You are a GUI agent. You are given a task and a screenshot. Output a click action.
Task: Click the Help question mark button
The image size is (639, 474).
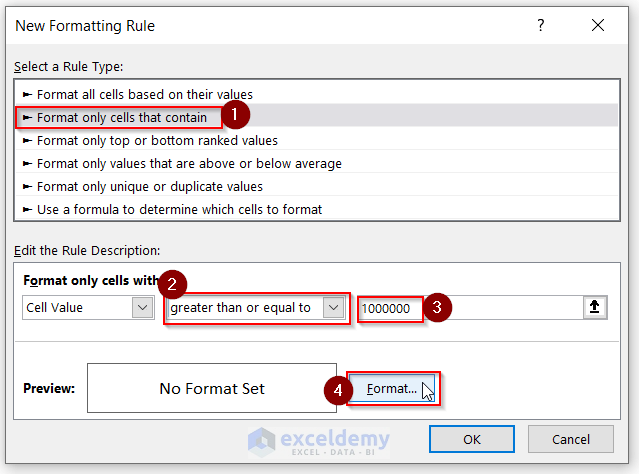(x=540, y=25)
